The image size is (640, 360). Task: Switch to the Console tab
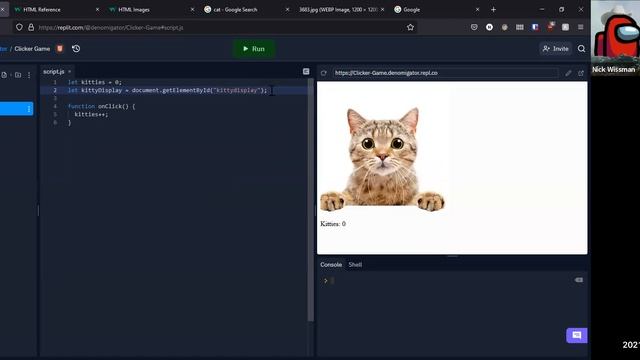[331, 264]
